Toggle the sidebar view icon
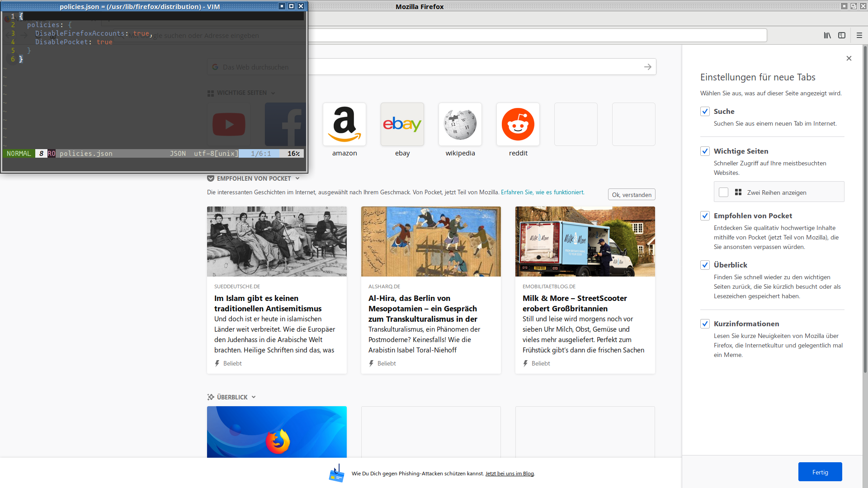This screenshot has height=488, width=868. pyautogui.click(x=841, y=35)
